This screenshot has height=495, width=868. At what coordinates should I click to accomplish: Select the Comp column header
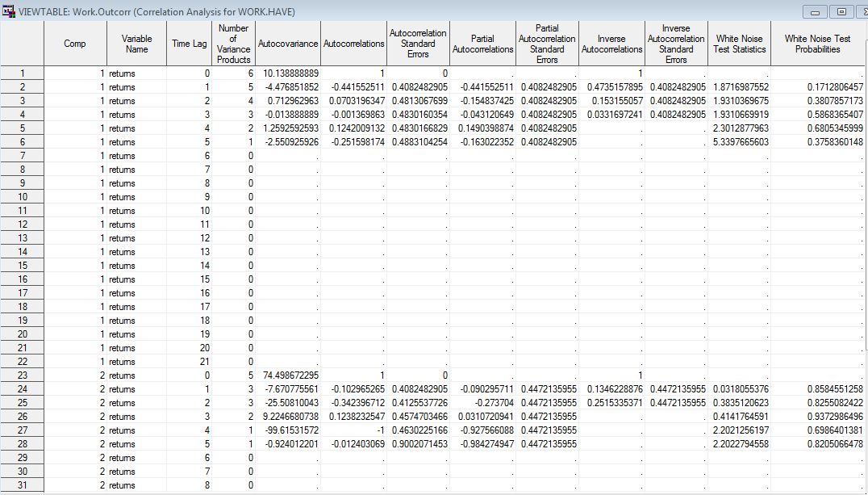pos(75,44)
